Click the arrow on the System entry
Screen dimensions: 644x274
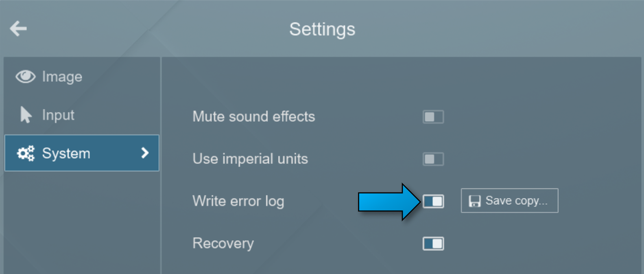coord(145,153)
